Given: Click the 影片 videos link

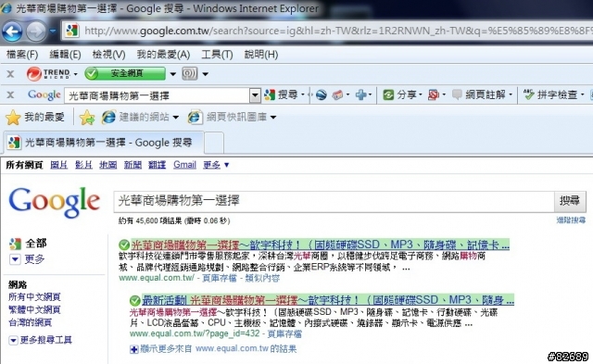Looking at the screenshot, I should point(83,165).
